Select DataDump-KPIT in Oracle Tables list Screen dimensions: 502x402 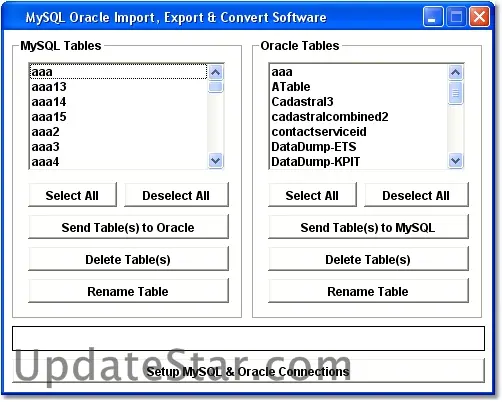click(x=358, y=162)
